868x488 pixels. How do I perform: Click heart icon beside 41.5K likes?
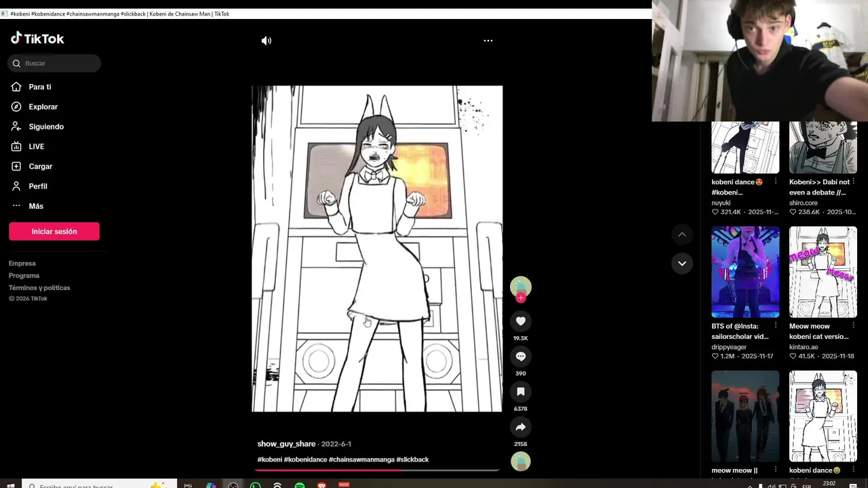tap(793, 356)
